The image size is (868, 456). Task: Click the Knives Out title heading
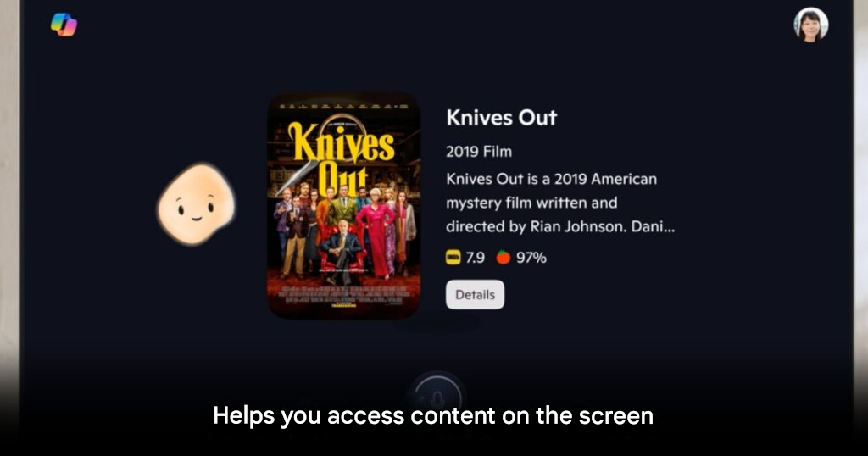tap(502, 117)
